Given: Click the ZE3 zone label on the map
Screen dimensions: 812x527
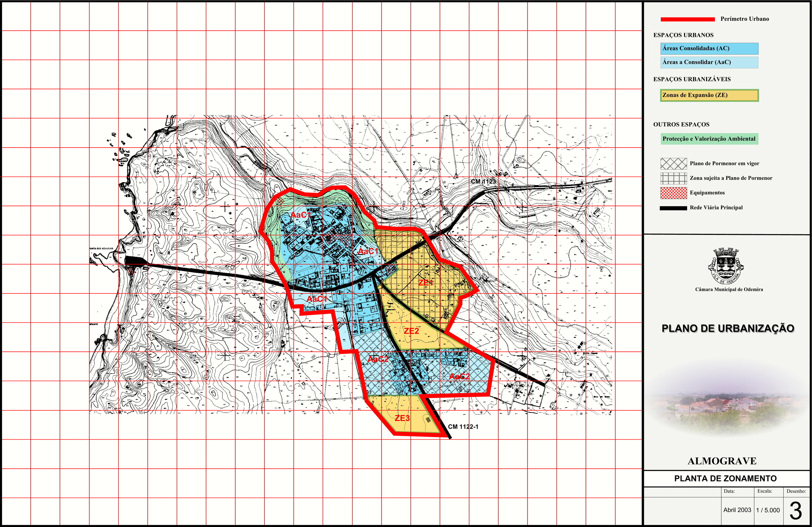Looking at the screenshot, I should click(402, 418).
